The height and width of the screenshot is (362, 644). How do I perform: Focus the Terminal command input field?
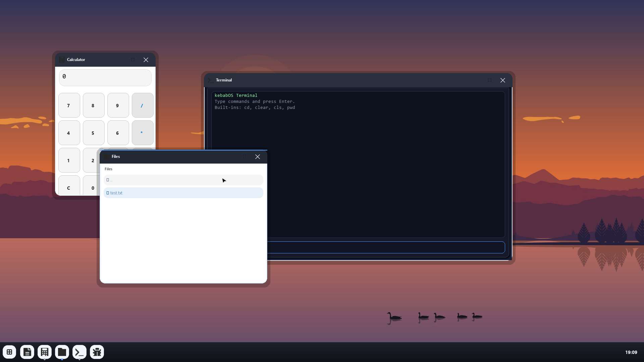click(x=386, y=247)
